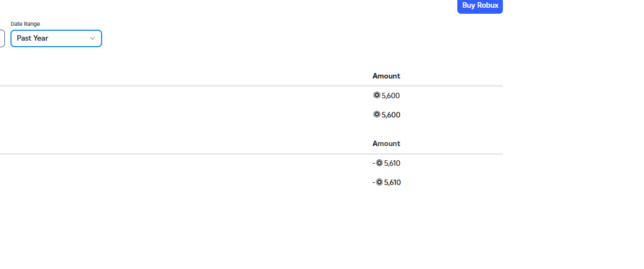
Task: Click the Date Range label text
Action: (x=25, y=24)
